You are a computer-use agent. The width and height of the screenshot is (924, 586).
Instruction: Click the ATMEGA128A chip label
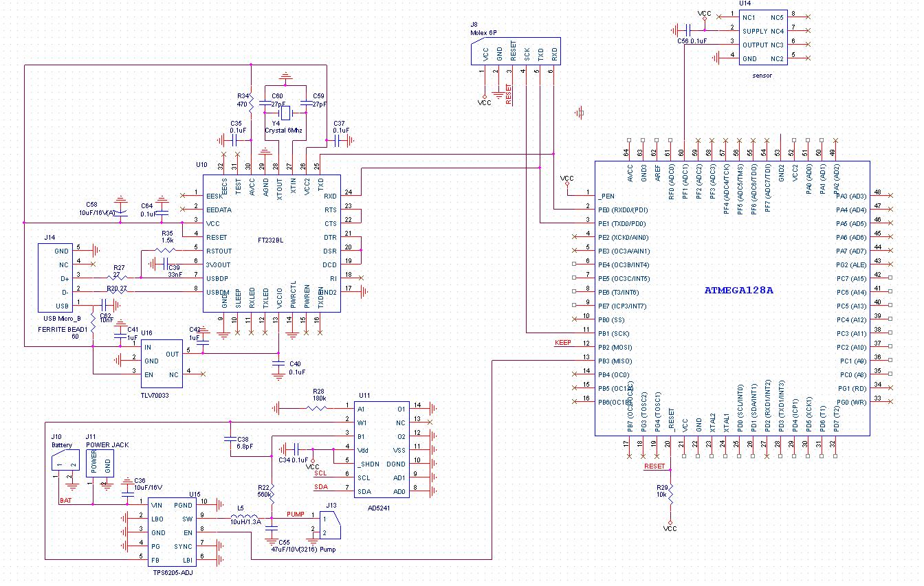pyautogui.click(x=738, y=290)
